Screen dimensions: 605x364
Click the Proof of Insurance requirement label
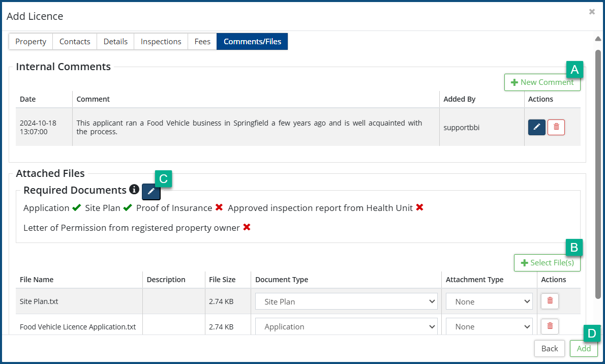pyautogui.click(x=174, y=208)
